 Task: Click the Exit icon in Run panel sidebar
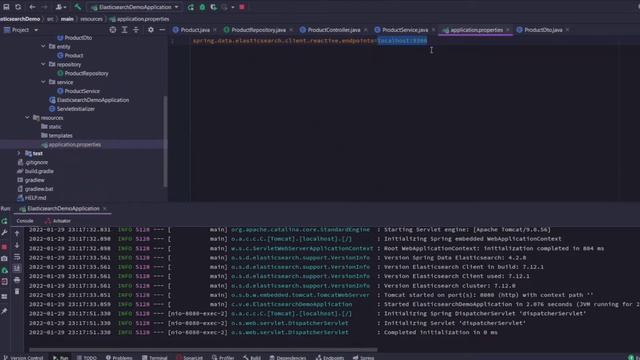(x=4, y=282)
